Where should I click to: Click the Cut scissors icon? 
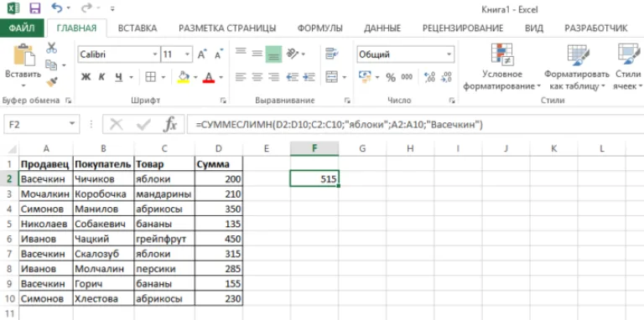tap(51, 48)
